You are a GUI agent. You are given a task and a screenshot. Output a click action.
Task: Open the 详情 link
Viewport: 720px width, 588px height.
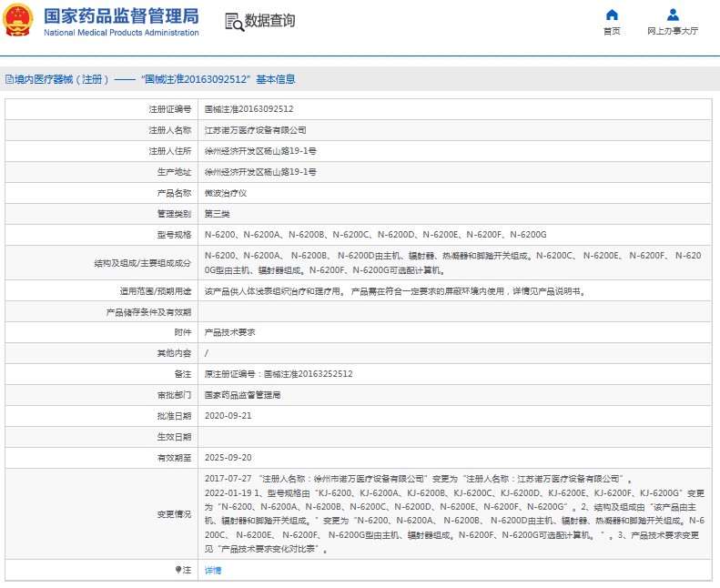pos(213,570)
